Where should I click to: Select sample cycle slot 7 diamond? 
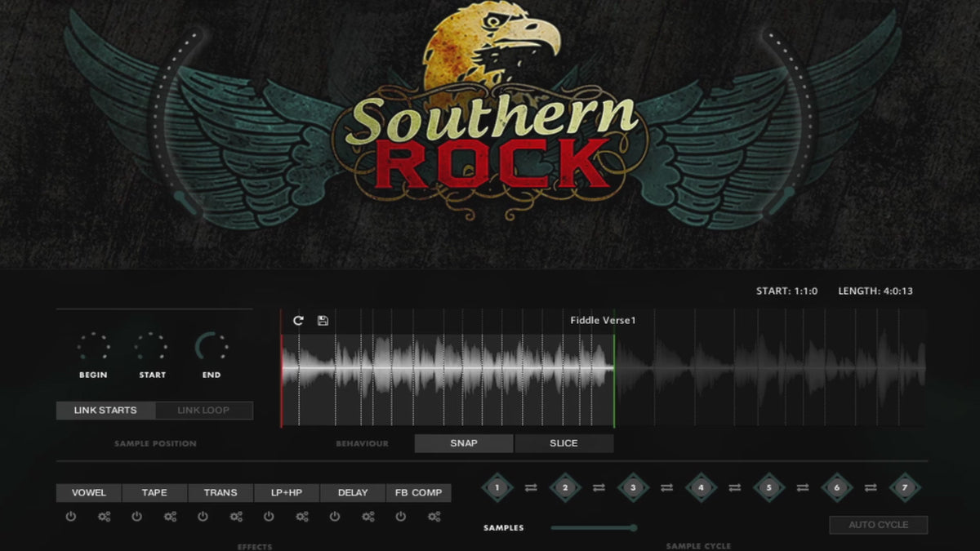[x=904, y=488]
